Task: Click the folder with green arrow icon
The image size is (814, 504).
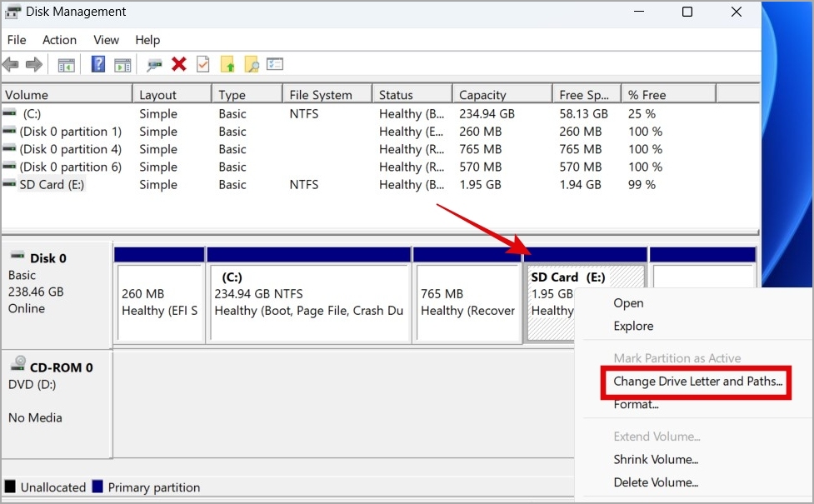Action: (227, 64)
